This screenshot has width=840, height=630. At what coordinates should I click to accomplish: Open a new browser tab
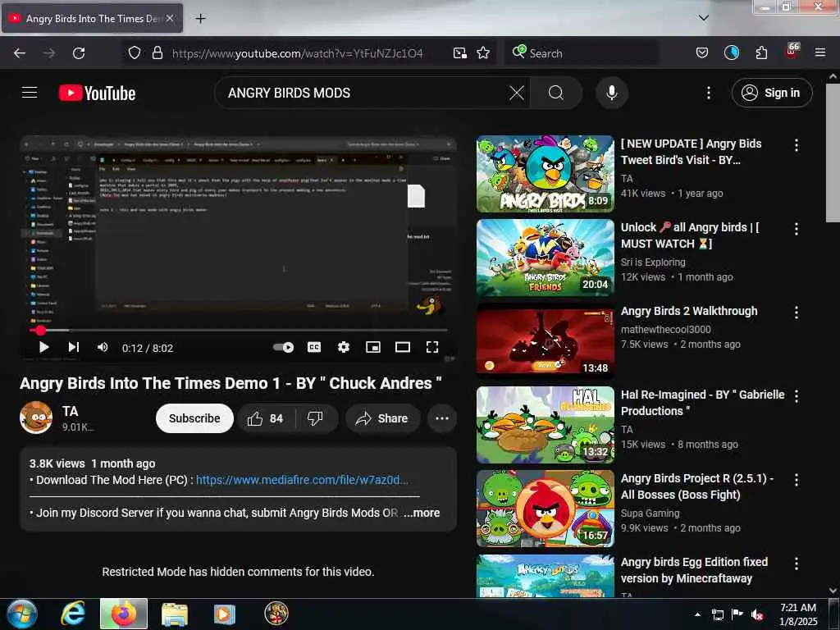(200, 18)
